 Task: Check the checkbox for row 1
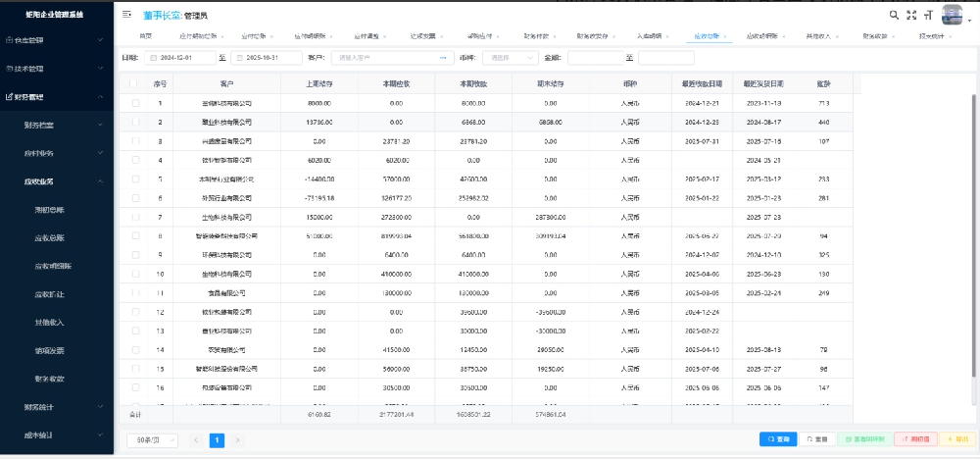tap(134, 103)
